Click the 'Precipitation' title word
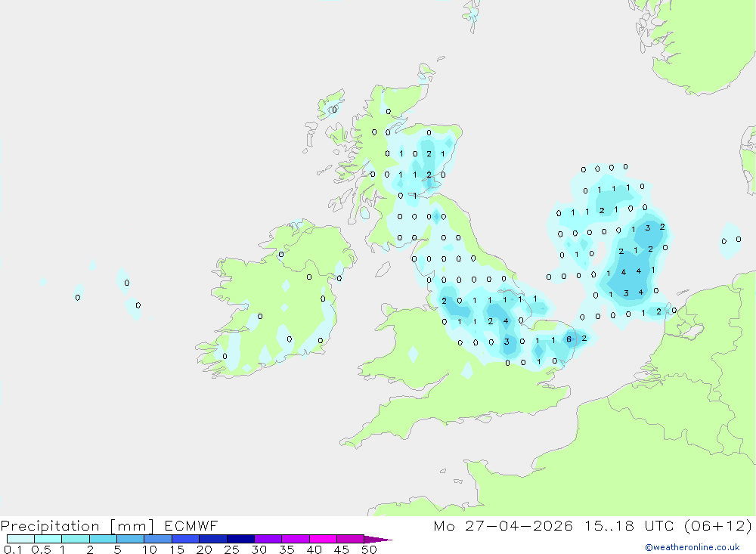 tap(50, 526)
